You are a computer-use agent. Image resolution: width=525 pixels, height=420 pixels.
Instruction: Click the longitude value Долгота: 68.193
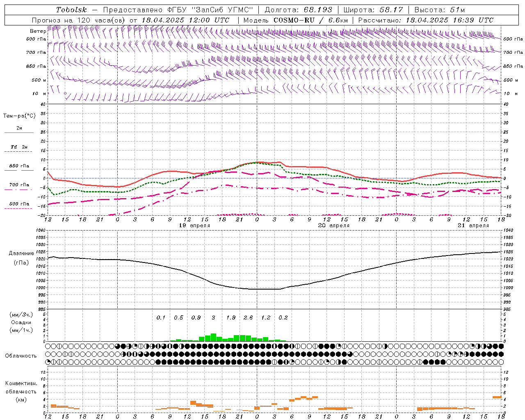[298, 10]
